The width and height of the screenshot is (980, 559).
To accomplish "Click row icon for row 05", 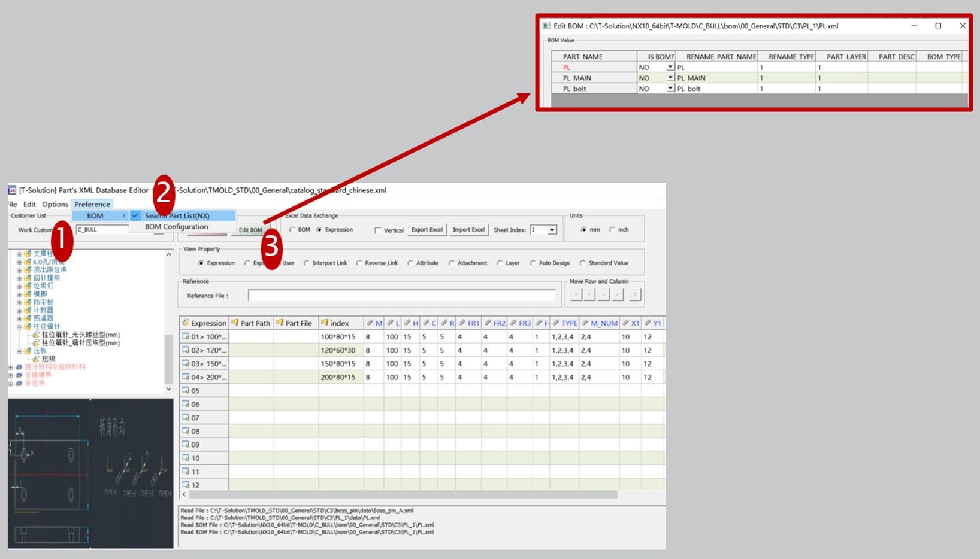I will (186, 390).
